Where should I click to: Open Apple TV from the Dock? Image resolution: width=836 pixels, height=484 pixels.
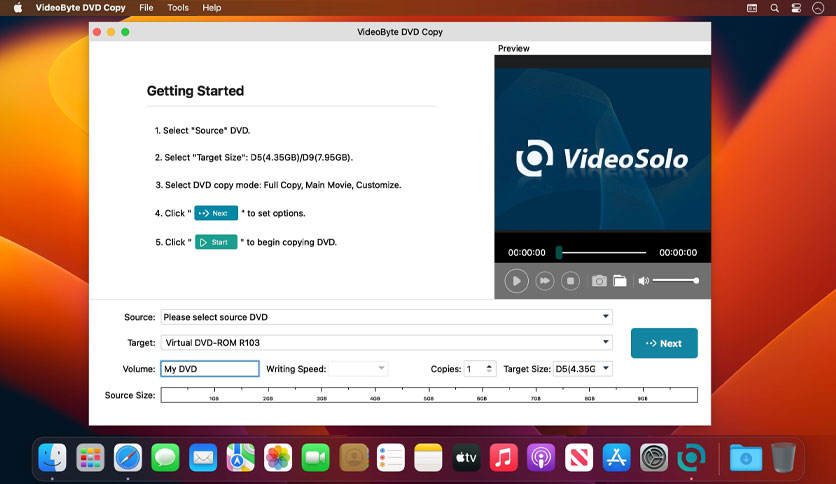coord(466,457)
